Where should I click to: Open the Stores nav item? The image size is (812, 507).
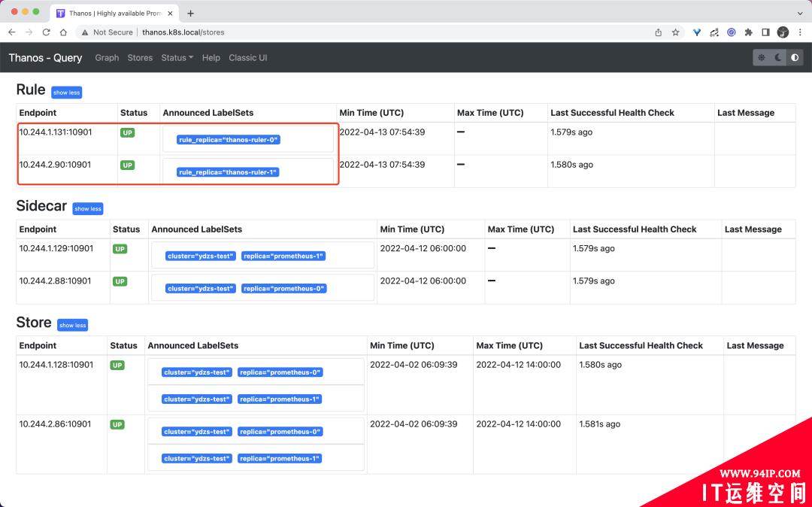140,57
